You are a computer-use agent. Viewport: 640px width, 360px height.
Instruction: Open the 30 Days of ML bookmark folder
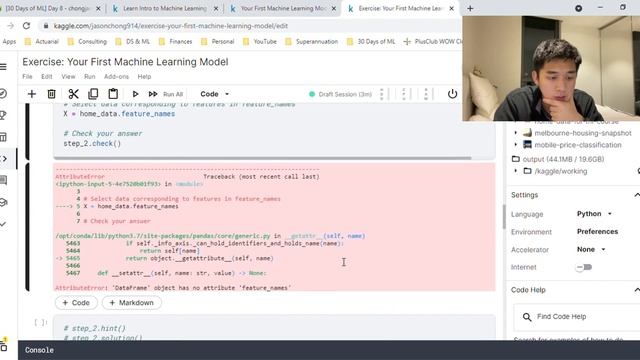coord(371,42)
